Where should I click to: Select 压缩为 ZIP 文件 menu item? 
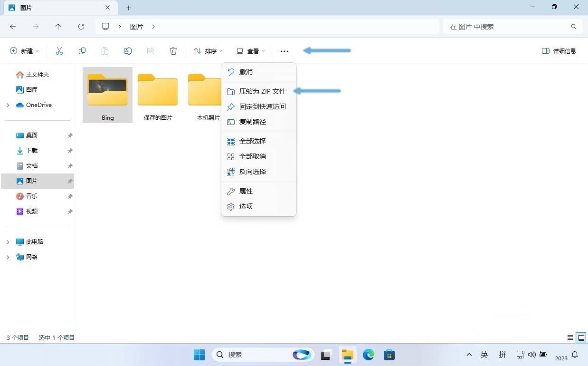(262, 91)
